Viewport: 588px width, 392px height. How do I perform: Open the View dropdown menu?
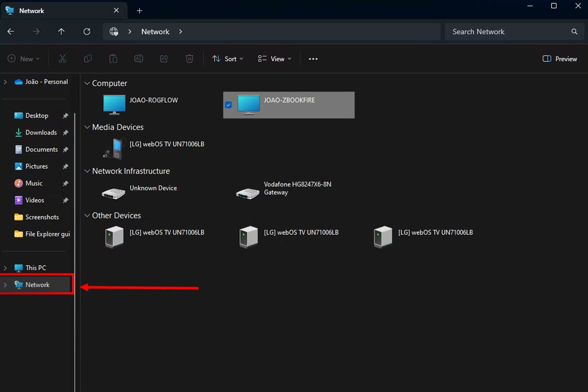coord(274,59)
